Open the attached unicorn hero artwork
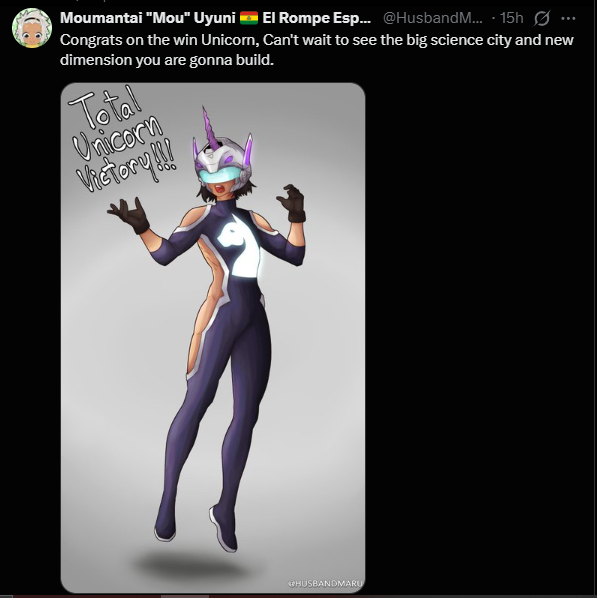Screen dimensions: 597x598 pyautogui.click(x=213, y=338)
